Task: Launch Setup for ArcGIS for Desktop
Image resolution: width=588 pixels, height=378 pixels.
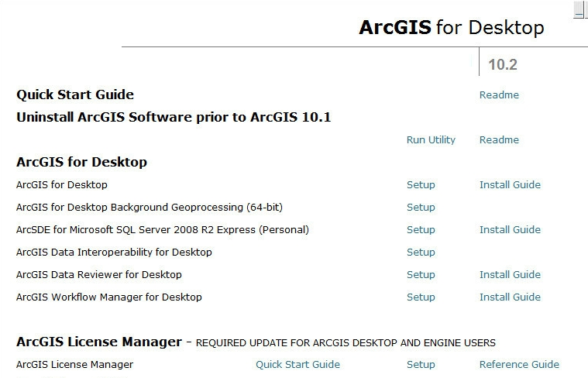Action: tap(421, 185)
